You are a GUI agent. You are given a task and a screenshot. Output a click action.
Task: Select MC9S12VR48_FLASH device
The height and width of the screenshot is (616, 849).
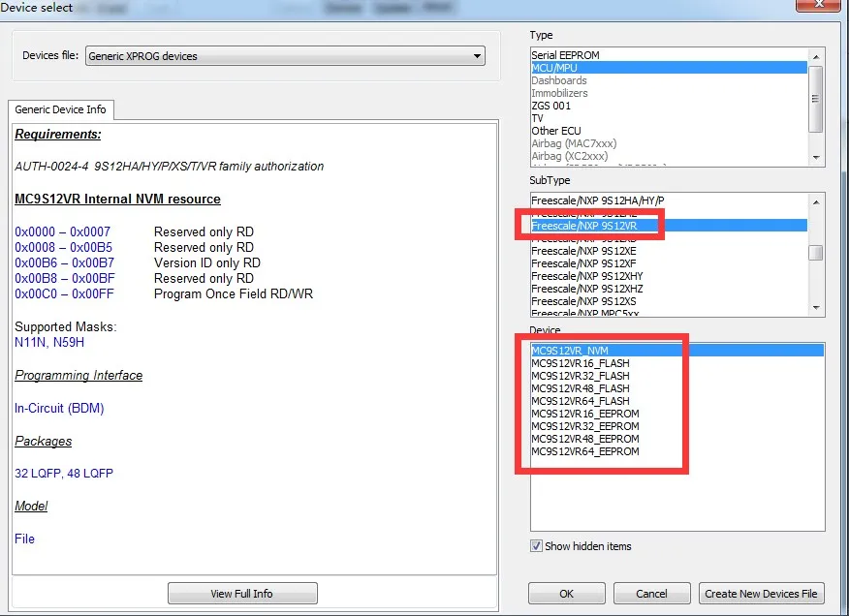coord(677,388)
